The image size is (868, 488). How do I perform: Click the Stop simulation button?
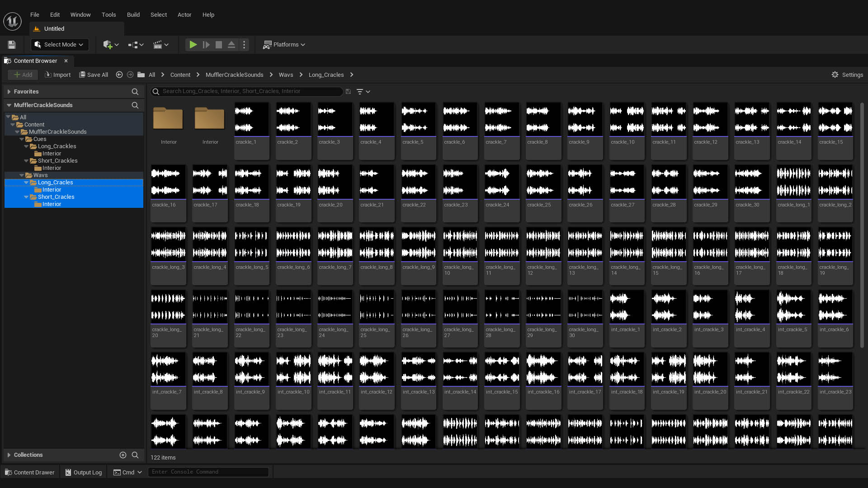(x=219, y=45)
